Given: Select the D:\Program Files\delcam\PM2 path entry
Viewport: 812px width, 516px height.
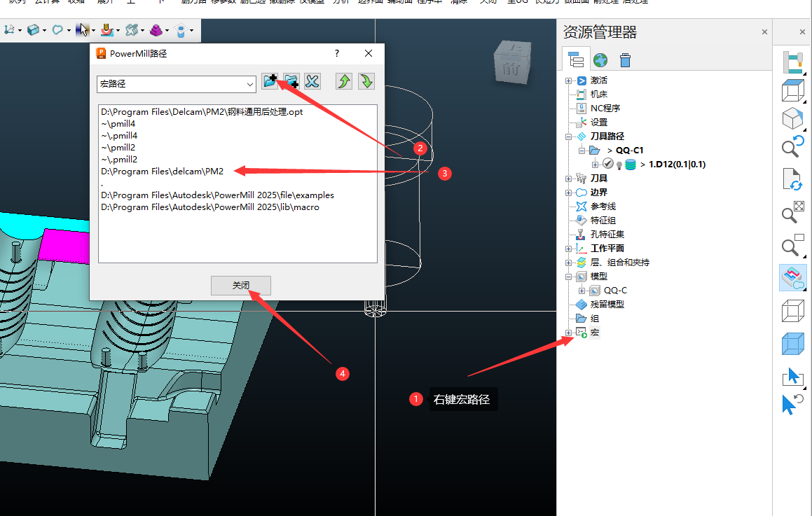Looking at the screenshot, I should pos(163,172).
